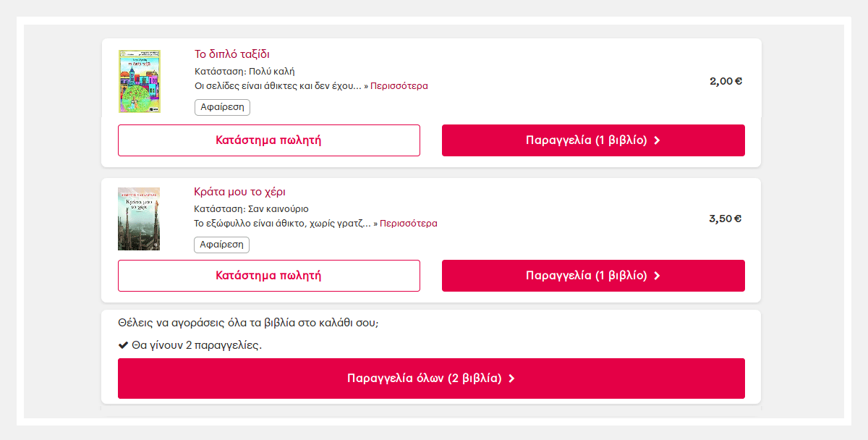Visit Κατάστημα πωλητή for Κράτα μου το χέρι
This screenshot has height=440, width=868.
269,276
